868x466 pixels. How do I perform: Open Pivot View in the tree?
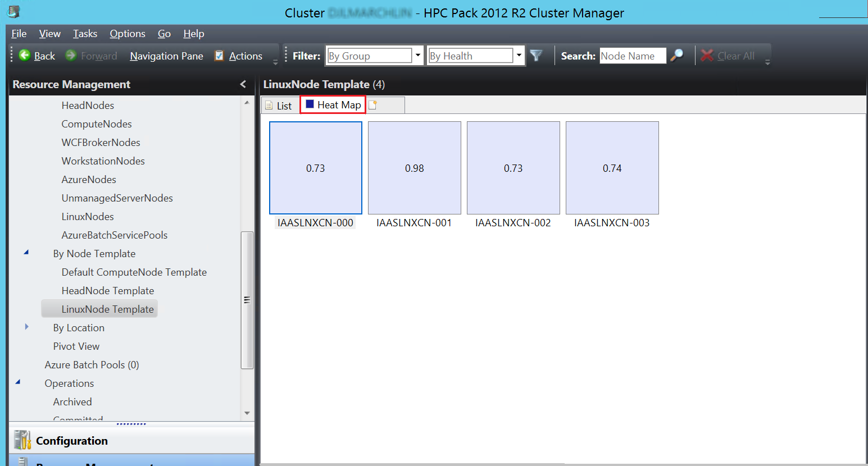[x=76, y=346]
